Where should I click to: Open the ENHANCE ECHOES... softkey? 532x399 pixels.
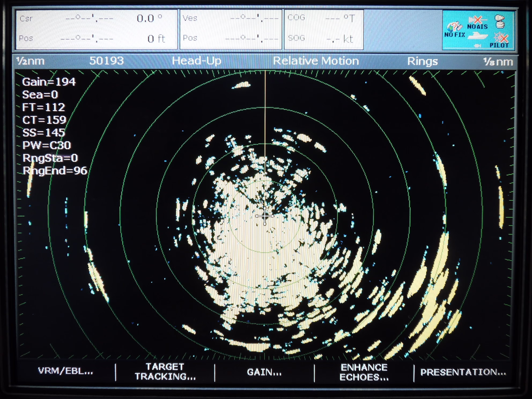(x=364, y=372)
